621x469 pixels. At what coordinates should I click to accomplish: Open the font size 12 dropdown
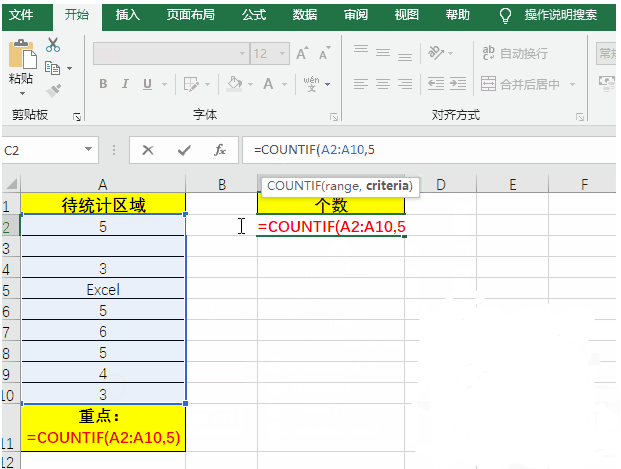(282, 53)
